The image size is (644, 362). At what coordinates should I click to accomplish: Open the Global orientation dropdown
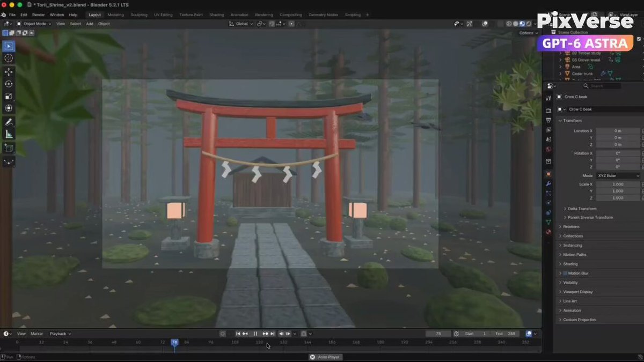(241, 24)
